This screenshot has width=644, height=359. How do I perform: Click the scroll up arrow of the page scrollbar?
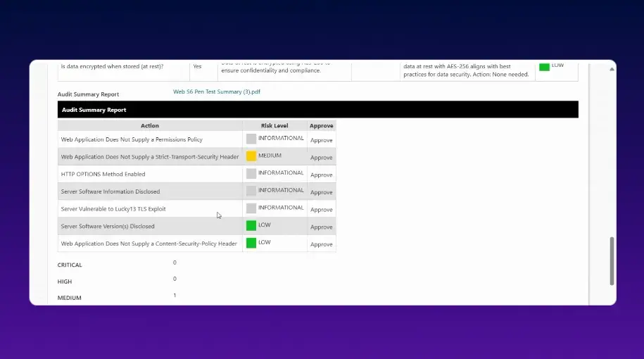point(612,69)
